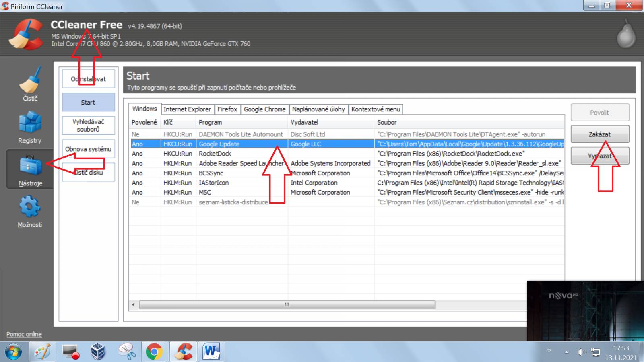Sort by the Klíč column header
The height and width of the screenshot is (362, 644).
178,122
